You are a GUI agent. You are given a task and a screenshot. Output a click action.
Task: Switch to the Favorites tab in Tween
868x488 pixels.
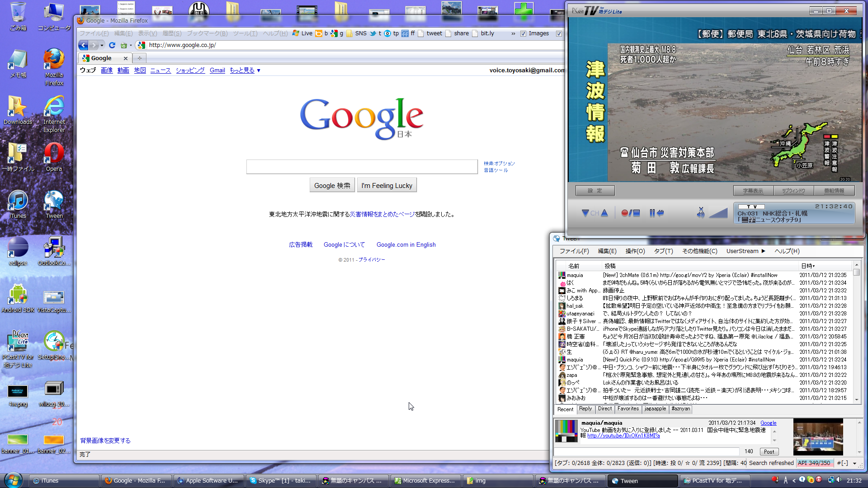[628, 409]
